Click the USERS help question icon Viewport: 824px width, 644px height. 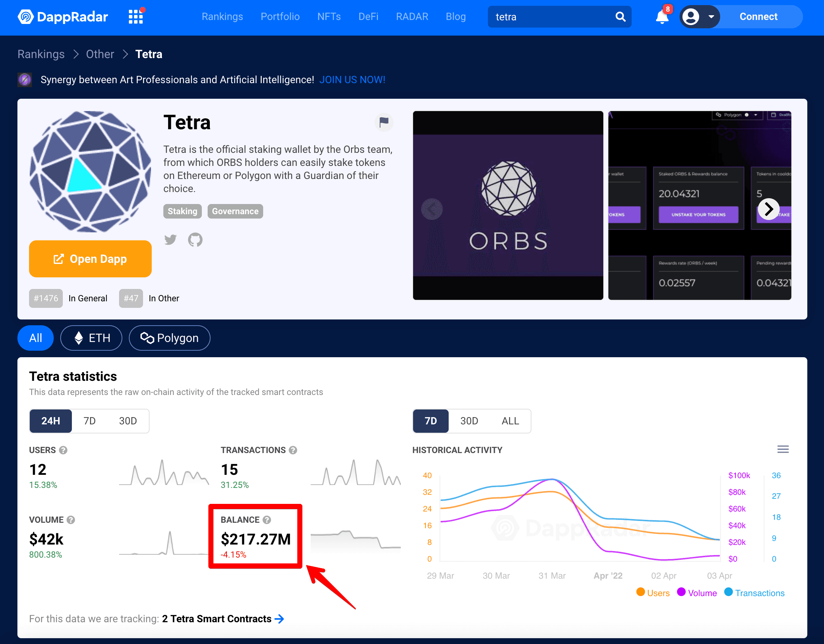point(64,450)
